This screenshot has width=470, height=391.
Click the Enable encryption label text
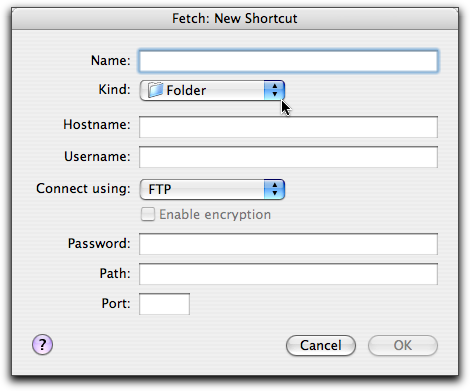pyautogui.click(x=215, y=214)
